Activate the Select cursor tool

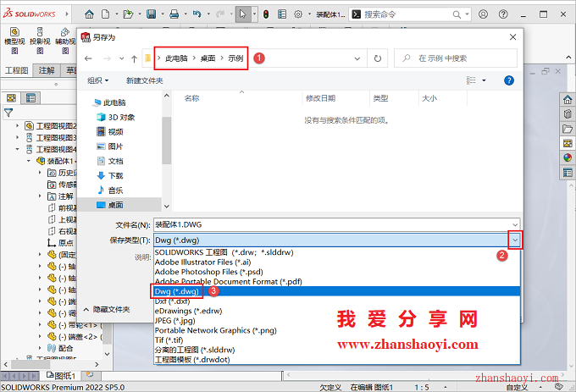click(x=243, y=14)
